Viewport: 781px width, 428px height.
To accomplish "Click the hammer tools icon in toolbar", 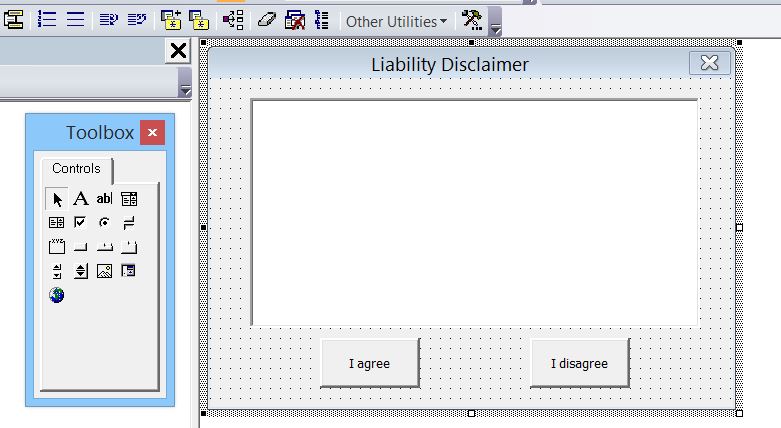I will pos(472,20).
